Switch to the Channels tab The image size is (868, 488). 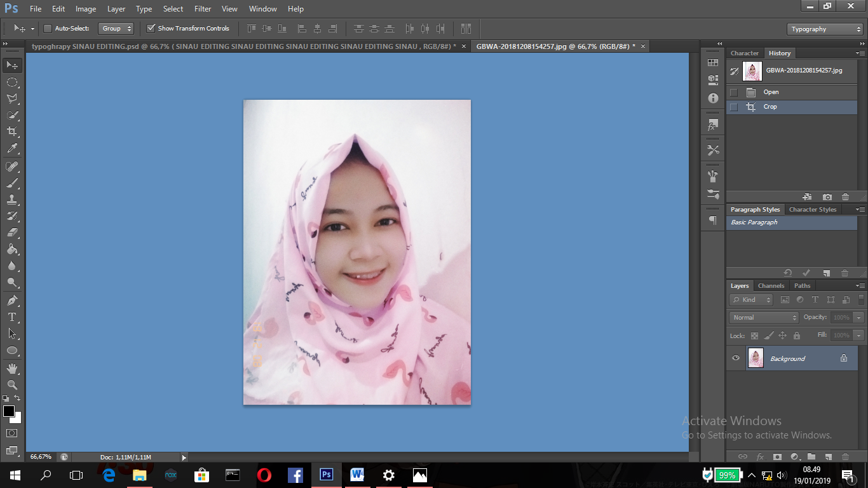771,285
